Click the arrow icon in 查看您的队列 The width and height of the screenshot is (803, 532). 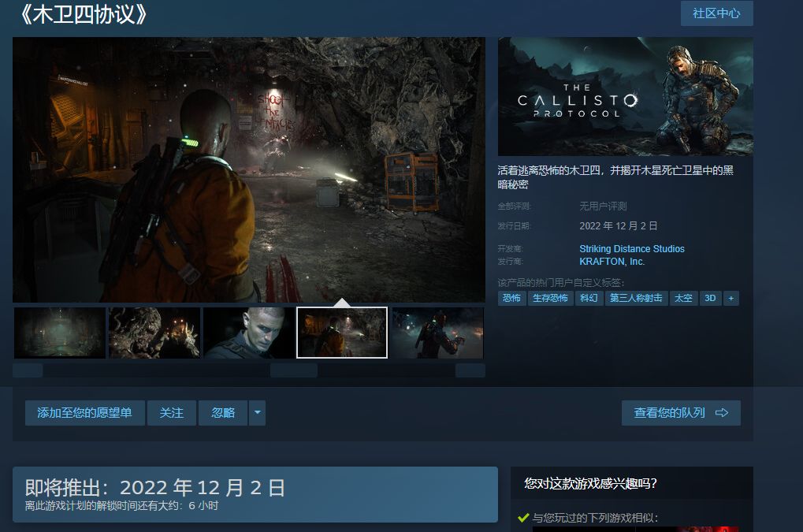[722, 413]
